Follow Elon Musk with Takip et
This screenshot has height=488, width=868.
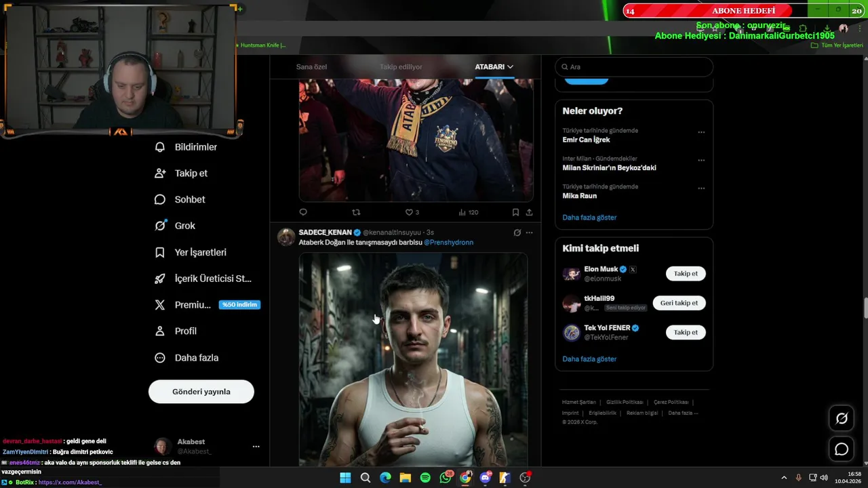point(686,274)
